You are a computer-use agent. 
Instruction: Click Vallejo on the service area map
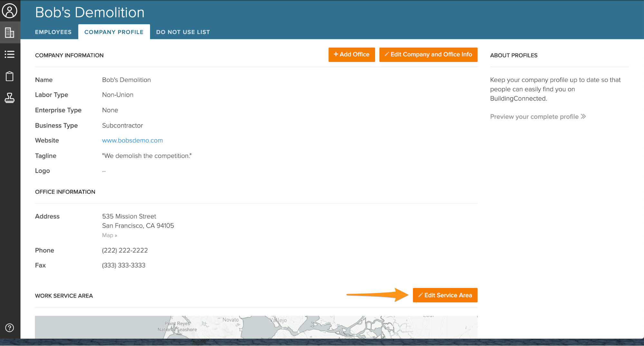click(278, 320)
